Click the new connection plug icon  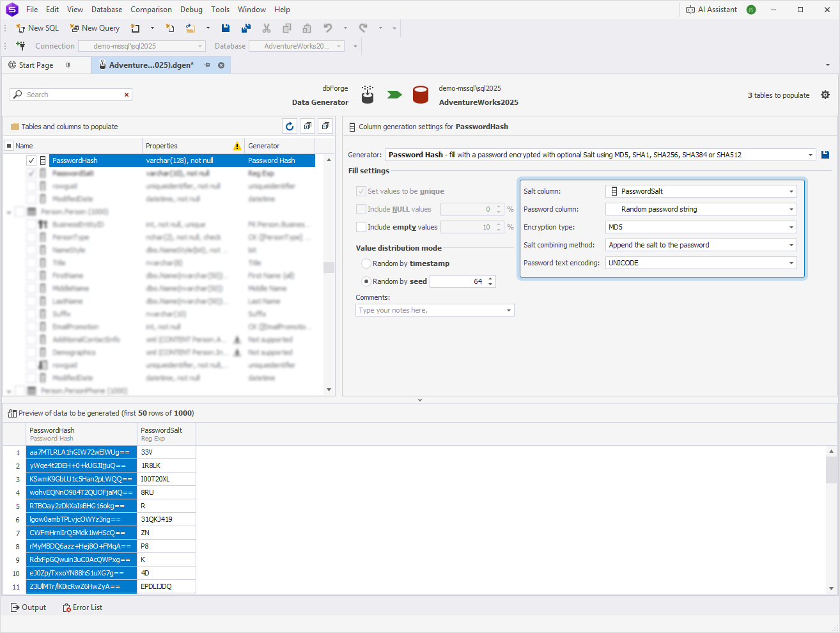(x=20, y=46)
